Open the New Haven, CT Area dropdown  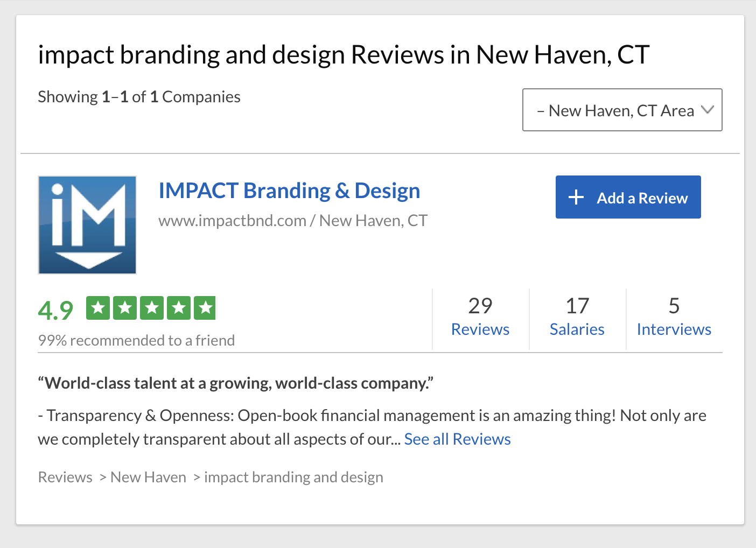(622, 110)
